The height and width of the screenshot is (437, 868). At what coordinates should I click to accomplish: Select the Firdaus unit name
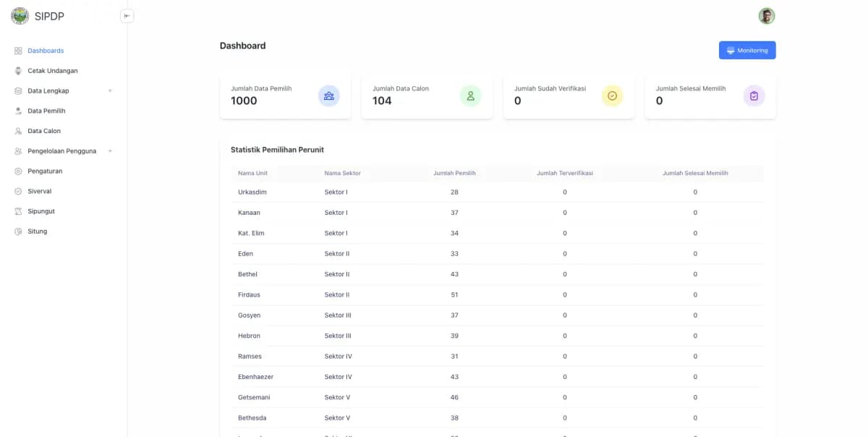click(249, 295)
